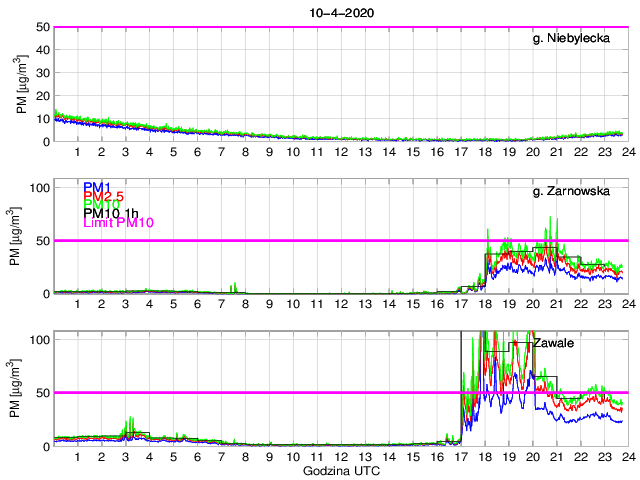Click the 50 tick on the top chart's y-axis
Viewport: 640px width, 480px height.
pos(43,27)
